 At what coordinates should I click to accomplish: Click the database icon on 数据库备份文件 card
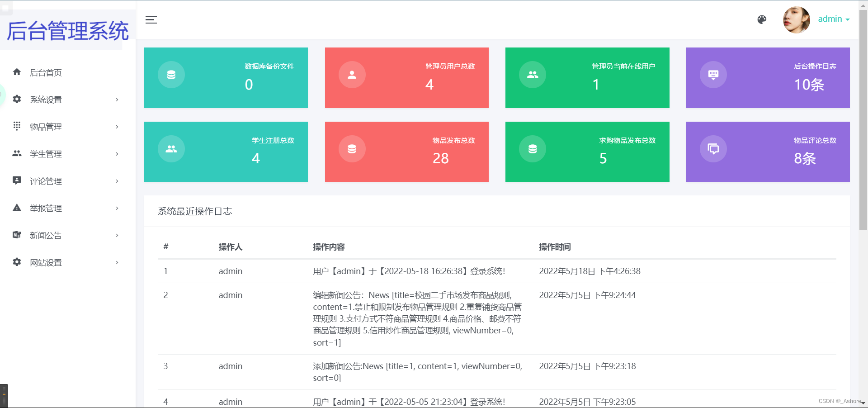(x=171, y=74)
